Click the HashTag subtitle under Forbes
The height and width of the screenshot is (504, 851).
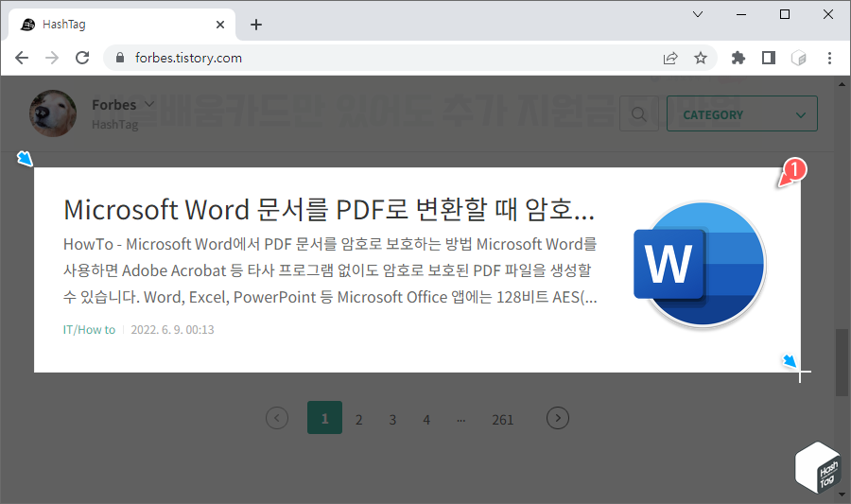[x=115, y=125]
